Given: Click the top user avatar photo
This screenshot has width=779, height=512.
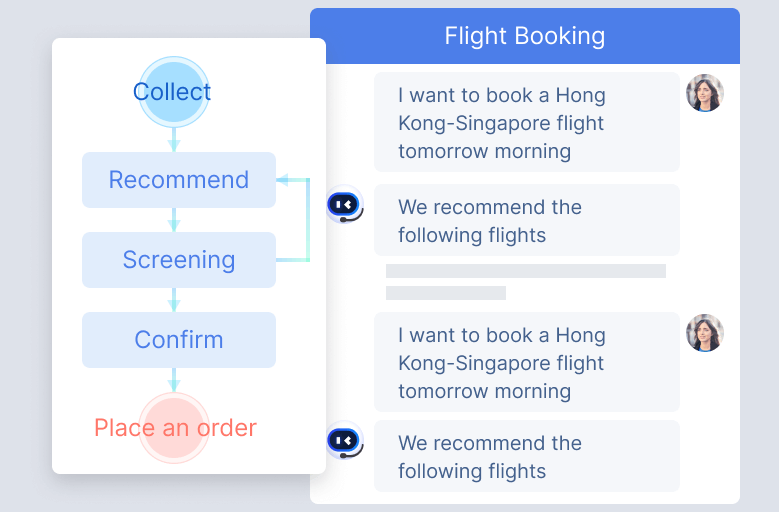Looking at the screenshot, I should click(704, 93).
